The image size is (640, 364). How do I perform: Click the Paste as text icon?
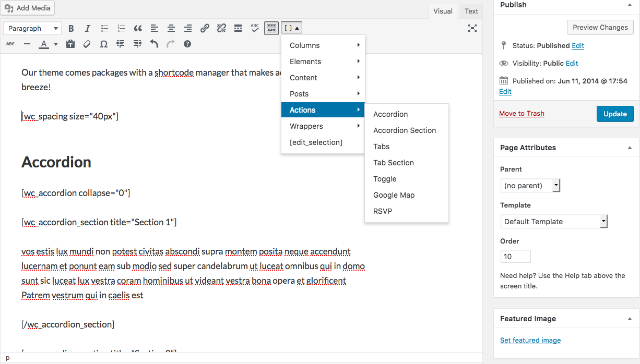(70, 44)
